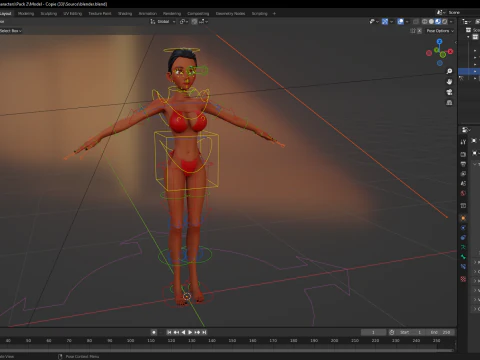Click the red X axis gizmo ball
The image size is (480, 360).
[451, 51]
